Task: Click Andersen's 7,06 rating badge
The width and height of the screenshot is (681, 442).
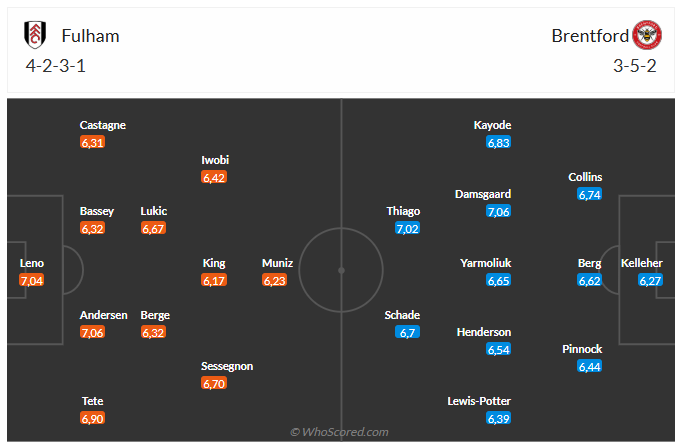Action: tap(93, 332)
